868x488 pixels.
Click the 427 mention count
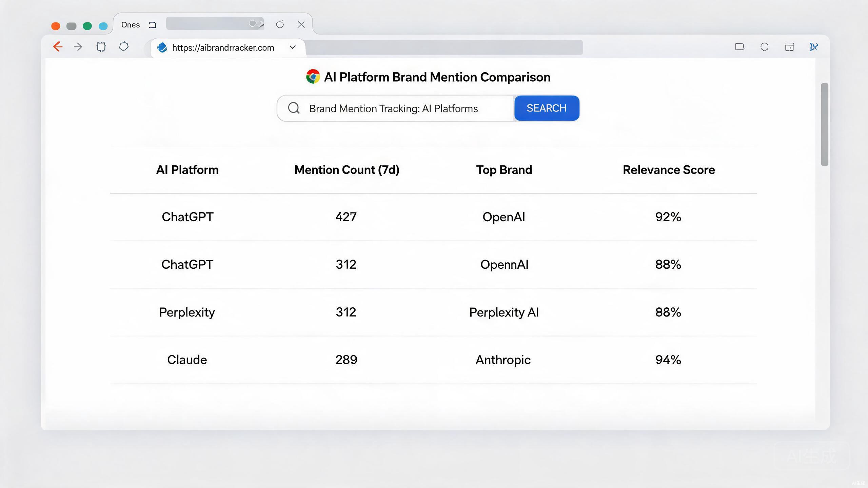coord(346,217)
